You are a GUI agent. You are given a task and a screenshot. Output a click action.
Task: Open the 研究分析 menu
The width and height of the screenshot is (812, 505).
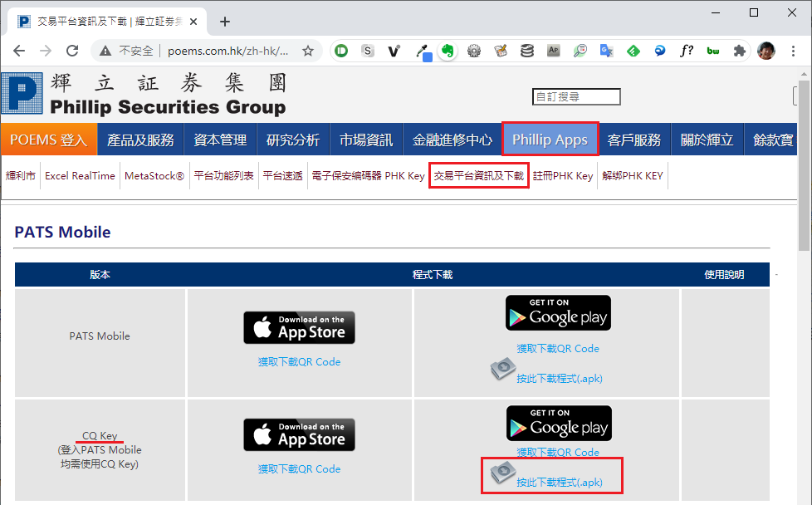293,140
